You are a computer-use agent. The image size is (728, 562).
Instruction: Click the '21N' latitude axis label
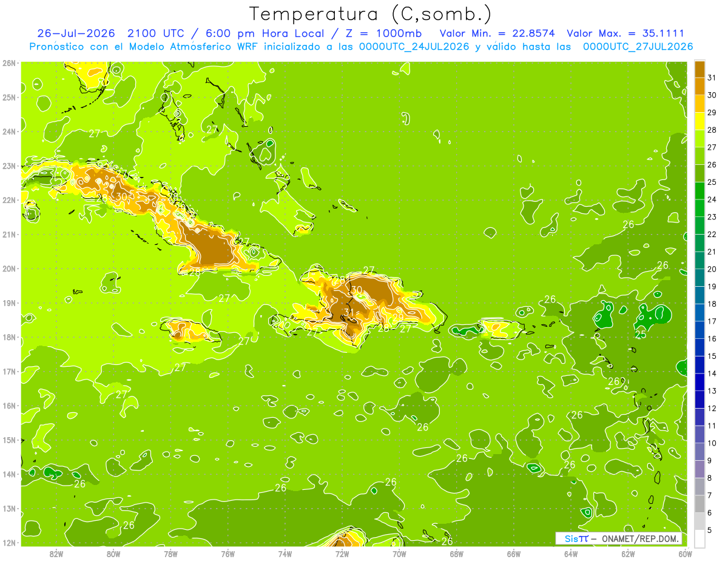click(8, 234)
